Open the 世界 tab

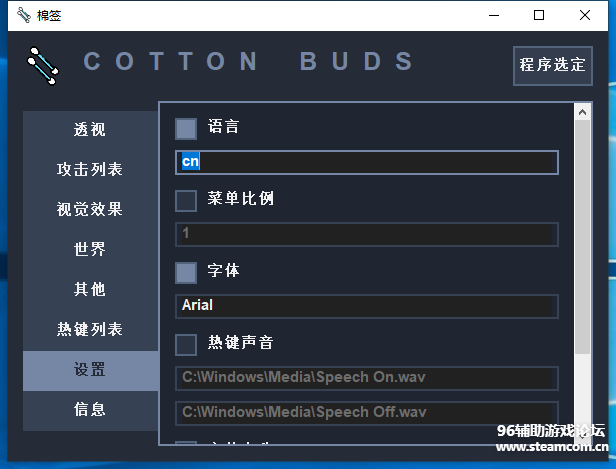[90, 250]
